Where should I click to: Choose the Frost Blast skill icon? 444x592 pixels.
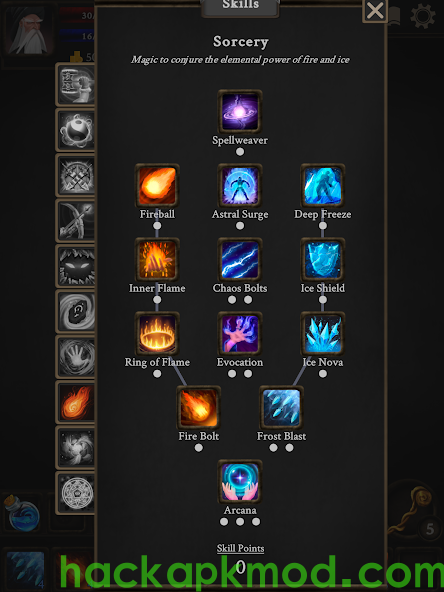point(281,408)
